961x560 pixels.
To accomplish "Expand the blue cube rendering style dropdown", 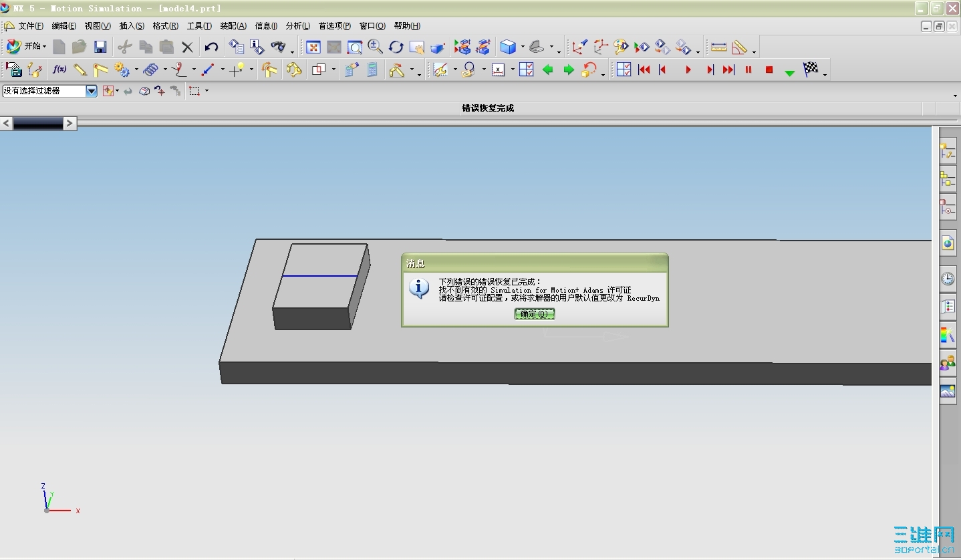I will point(522,47).
